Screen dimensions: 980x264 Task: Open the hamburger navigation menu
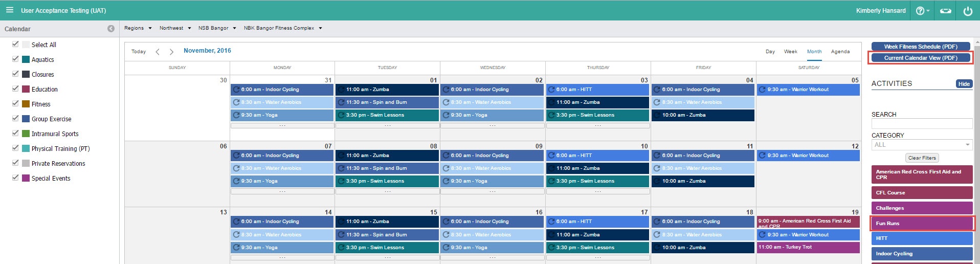(10, 10)
